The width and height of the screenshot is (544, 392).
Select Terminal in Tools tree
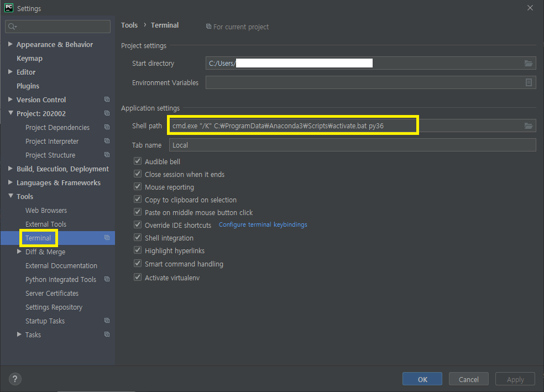38,238
